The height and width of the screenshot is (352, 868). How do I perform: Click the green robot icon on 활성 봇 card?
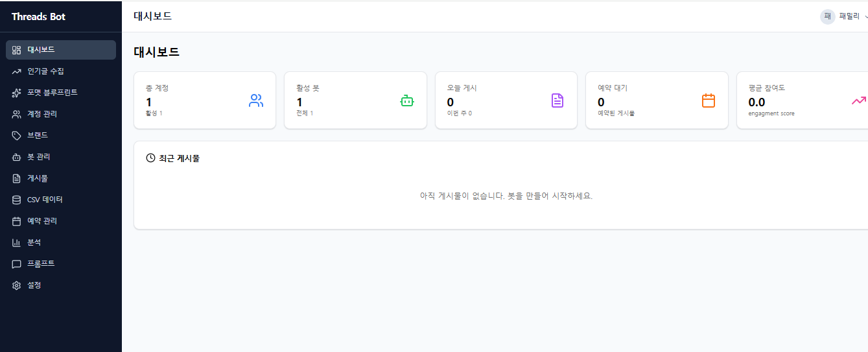point(407,100)
